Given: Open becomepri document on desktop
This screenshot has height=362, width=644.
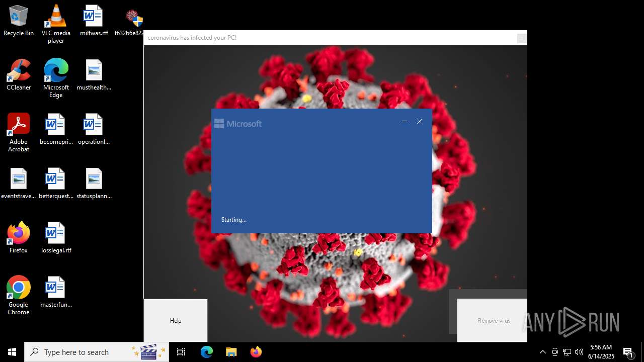Looking at the screenshot, I should click(56, 129).
